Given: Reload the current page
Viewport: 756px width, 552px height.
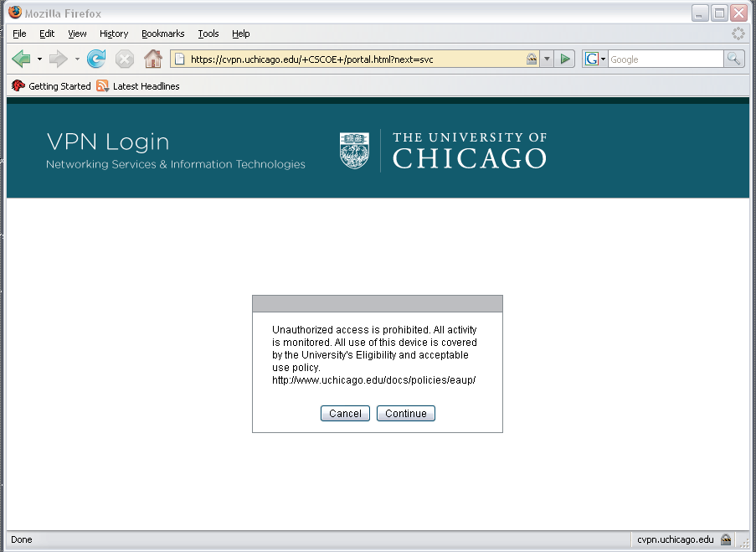Looking at the screenshot, I should (96, 59).
